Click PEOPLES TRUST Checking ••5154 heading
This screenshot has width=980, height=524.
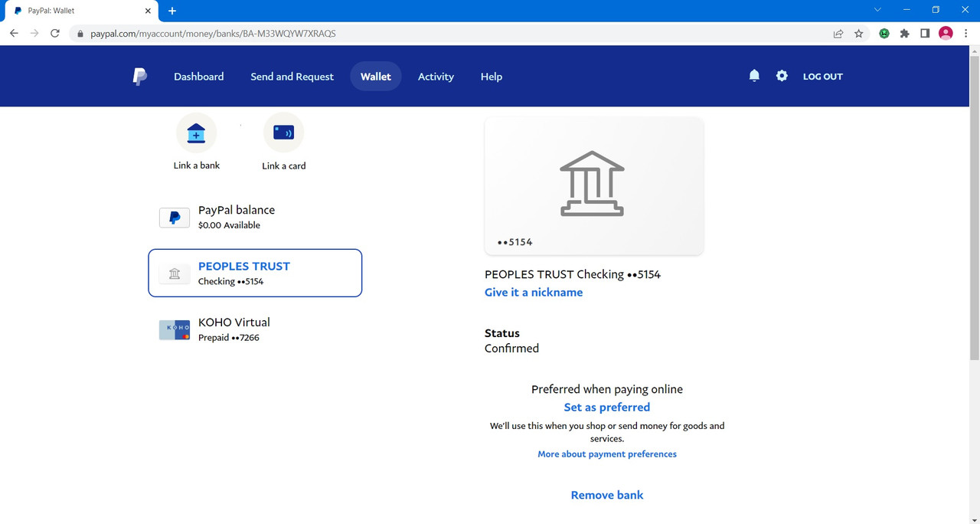(573, 274)
